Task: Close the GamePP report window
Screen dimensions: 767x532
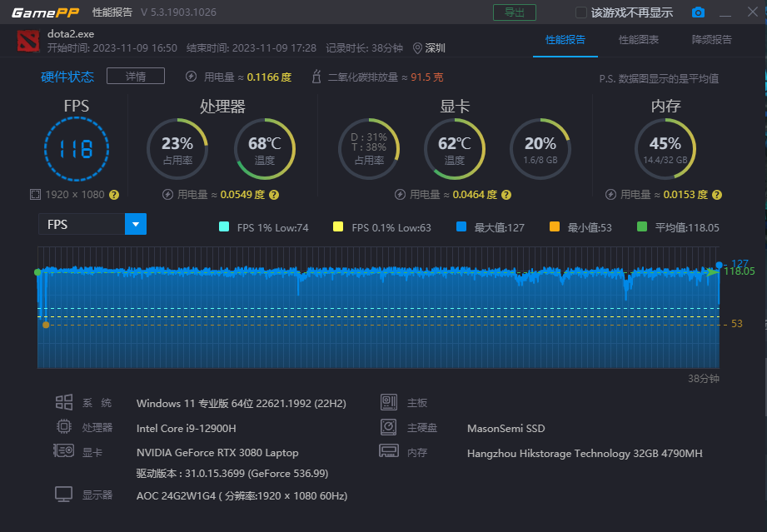Action: tap(753, 12)
